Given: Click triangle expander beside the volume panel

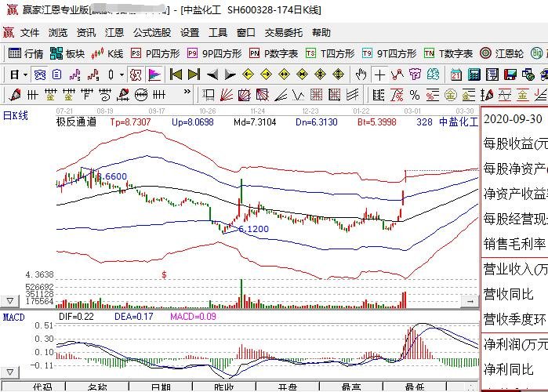Looking at the screenshot, I should (9, 300).
